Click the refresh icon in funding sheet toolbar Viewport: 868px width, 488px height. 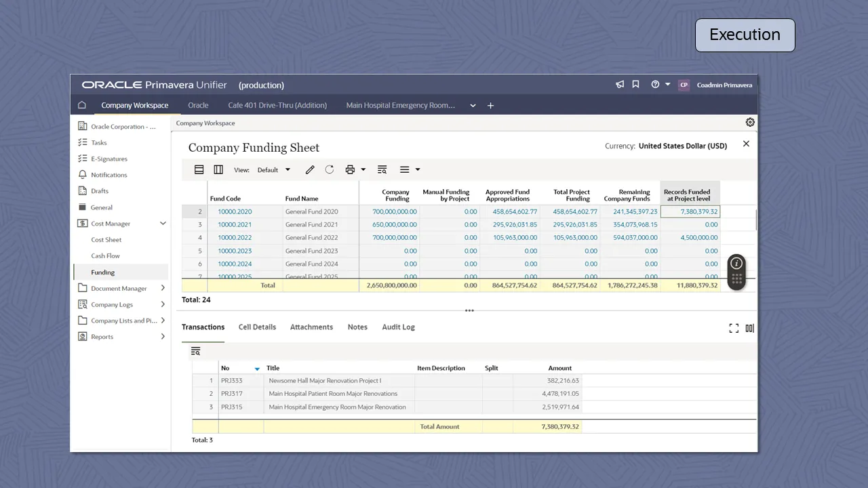point(330,169)
